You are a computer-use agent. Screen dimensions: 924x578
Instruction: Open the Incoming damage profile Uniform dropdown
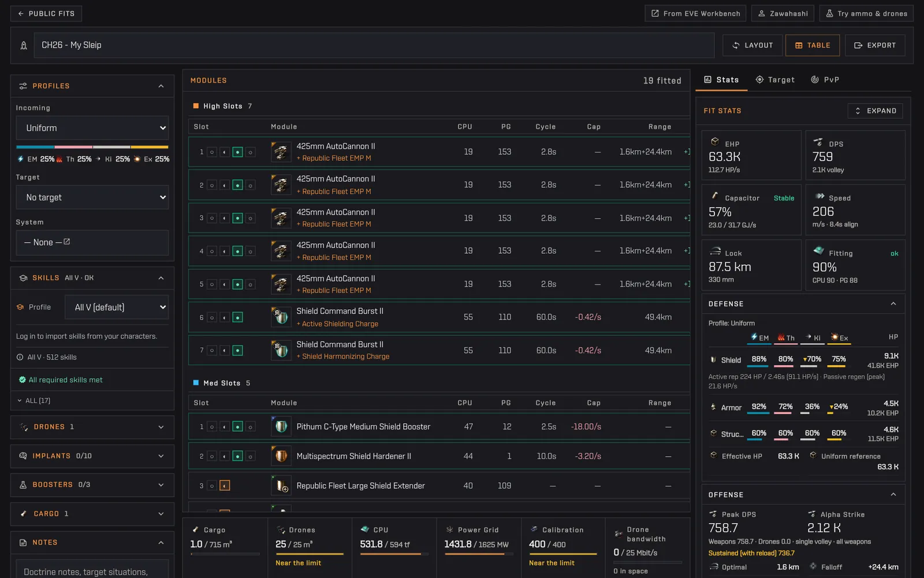pos(92,128)
